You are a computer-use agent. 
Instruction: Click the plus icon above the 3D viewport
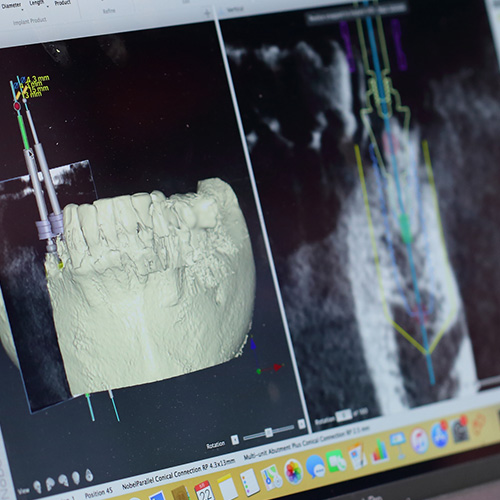(x=207, y=13)
